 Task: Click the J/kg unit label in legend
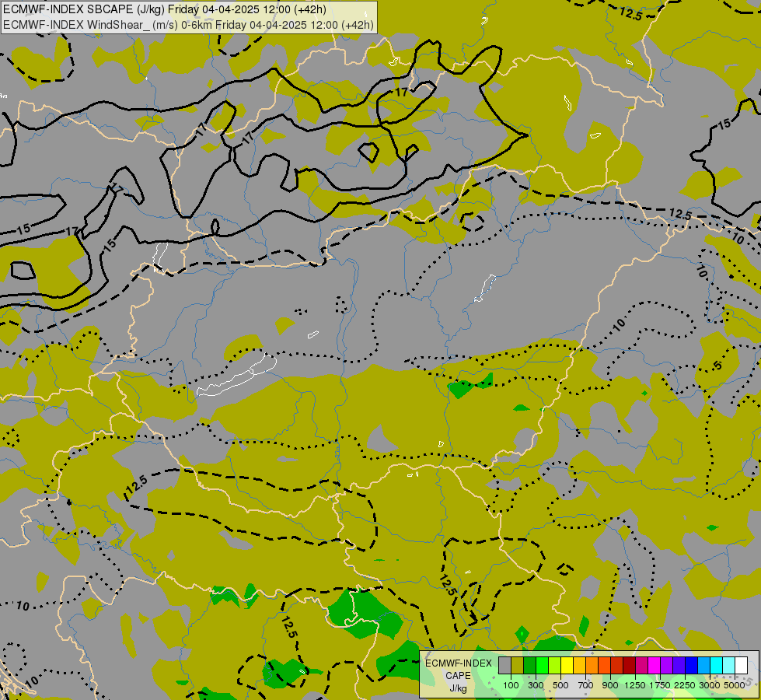pyautogui.click(x=458, y=689)
